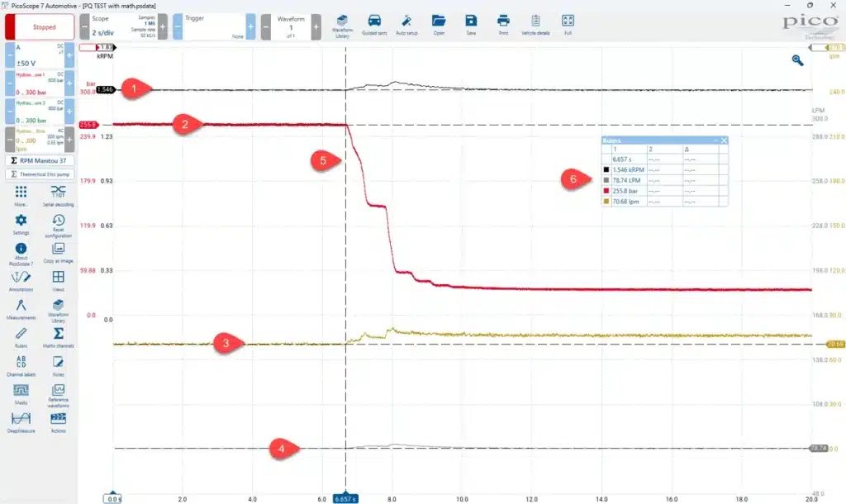The width and height of the screenshot is (846, 504).
Task: Click Copy as image icon
Action: [x=59, y=252]
